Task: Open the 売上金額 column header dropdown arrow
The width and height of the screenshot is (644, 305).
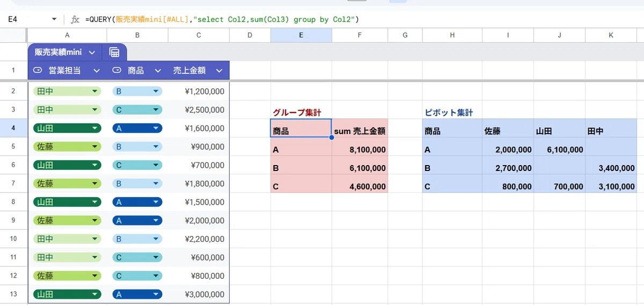Action: point(219,71)
